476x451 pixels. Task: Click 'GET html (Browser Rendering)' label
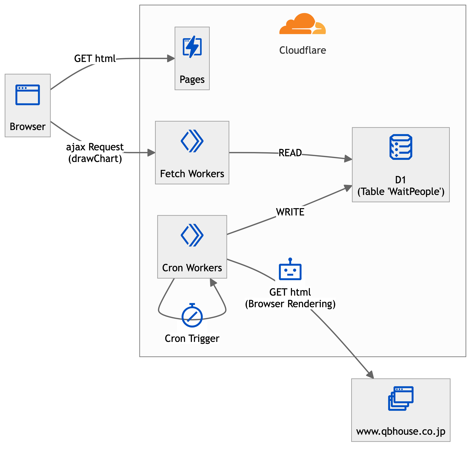[x=290, y=298]
